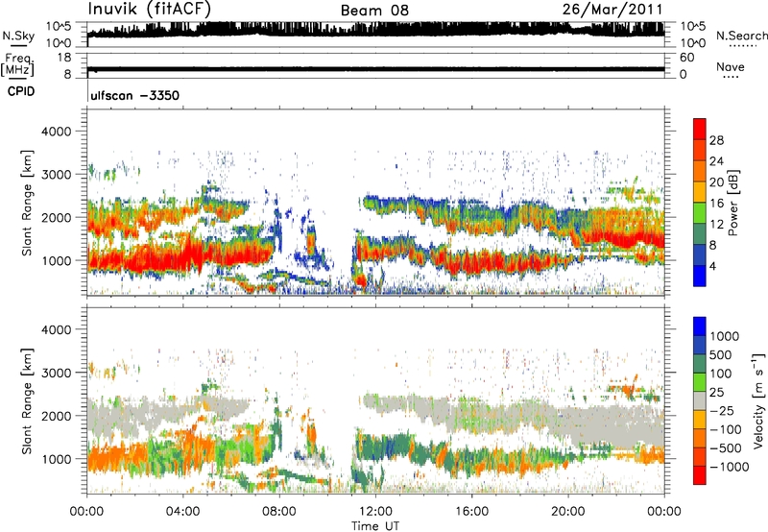This screenshot has width=768, height=532.
Task: Click the '60' right axis value
Action: pos(686,58)
